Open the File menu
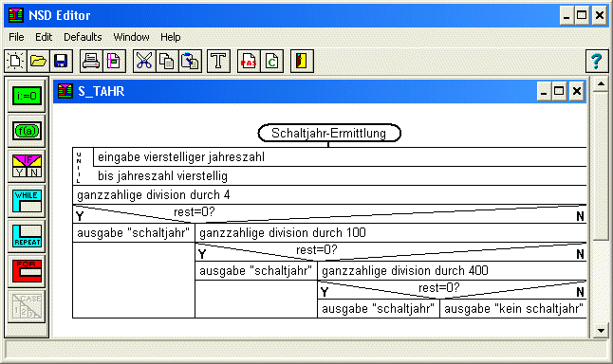613x364 pixels. [16, 37]
